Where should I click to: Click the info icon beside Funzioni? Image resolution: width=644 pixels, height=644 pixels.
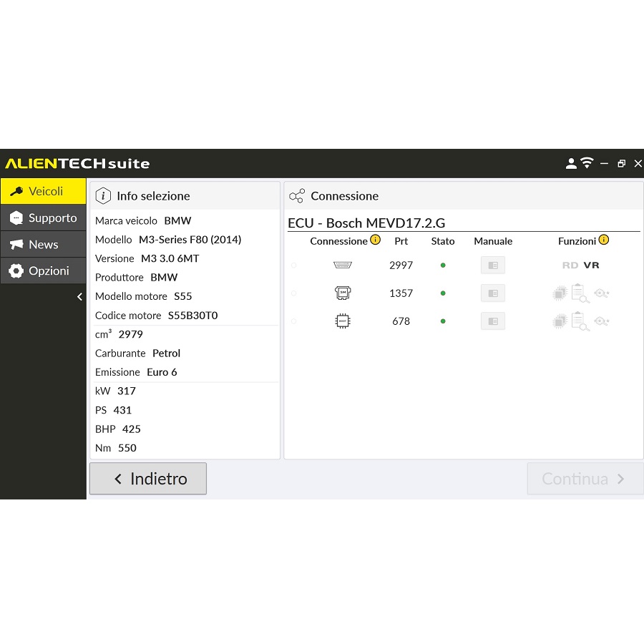(603, 240)
